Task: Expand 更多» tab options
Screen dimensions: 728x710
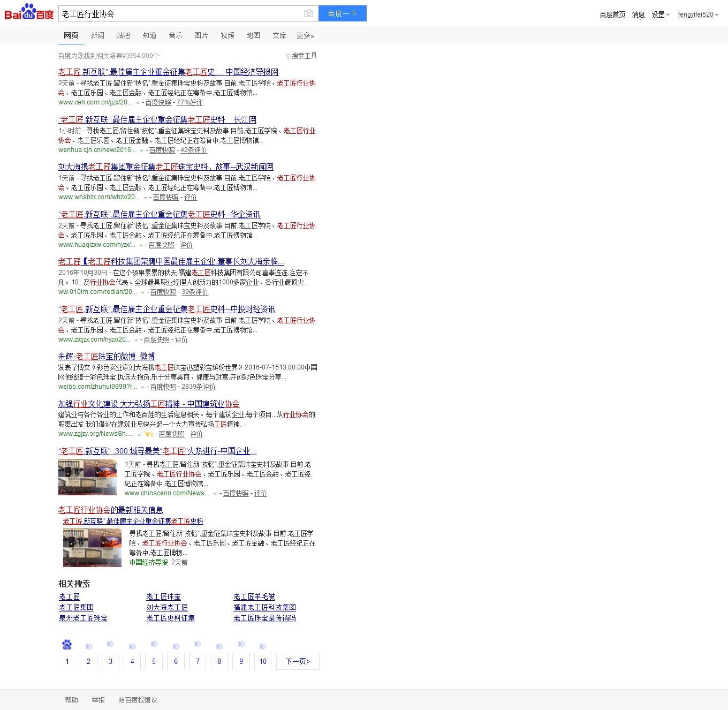Action: tap(305, 35)
